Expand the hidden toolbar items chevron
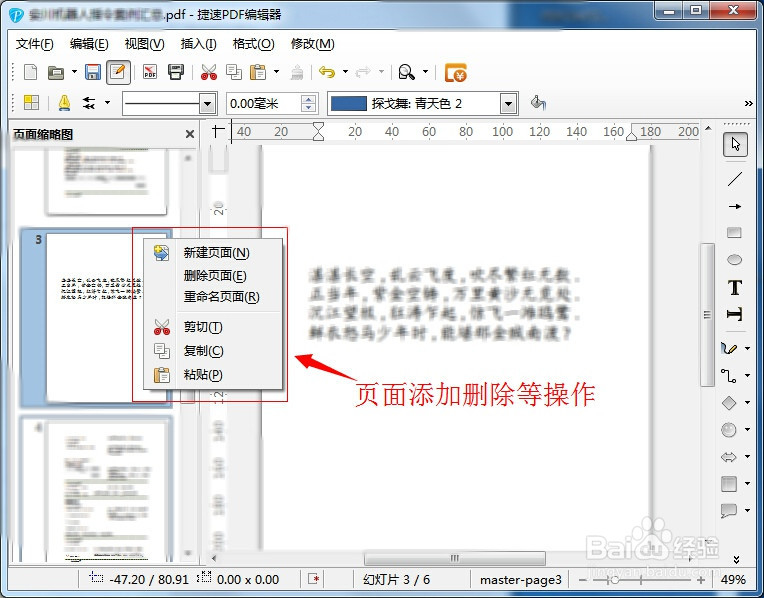 [x=748, y=103]
